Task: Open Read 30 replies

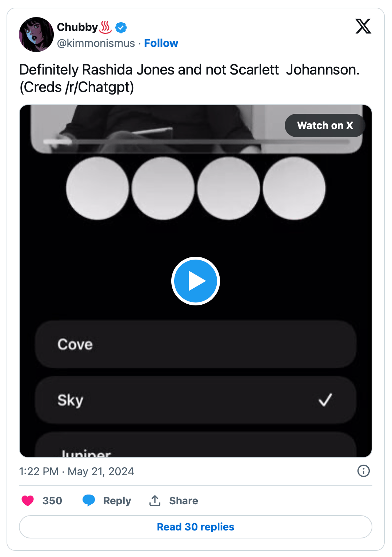Action: click(x=196, y=527)
